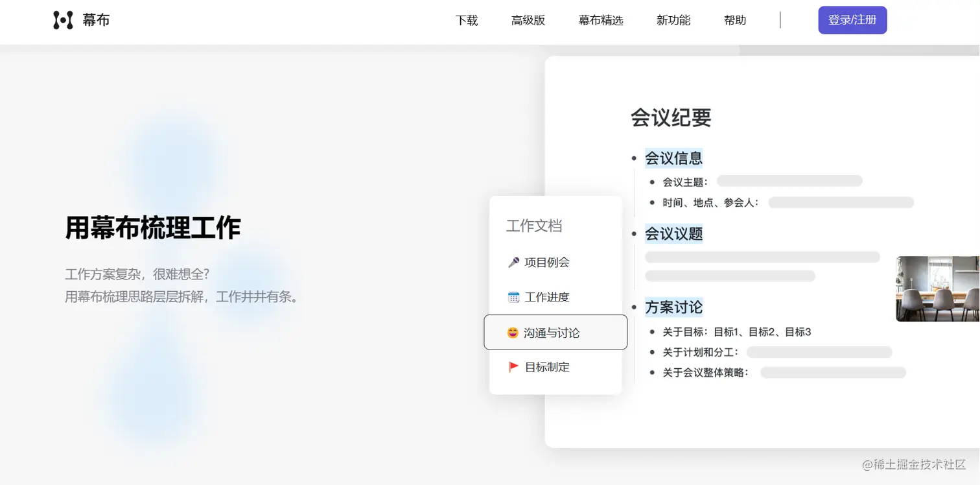This screenshot has height=485, width=980.
Task: Click the 会议主题： outline item
Action: tap(686, 182)
